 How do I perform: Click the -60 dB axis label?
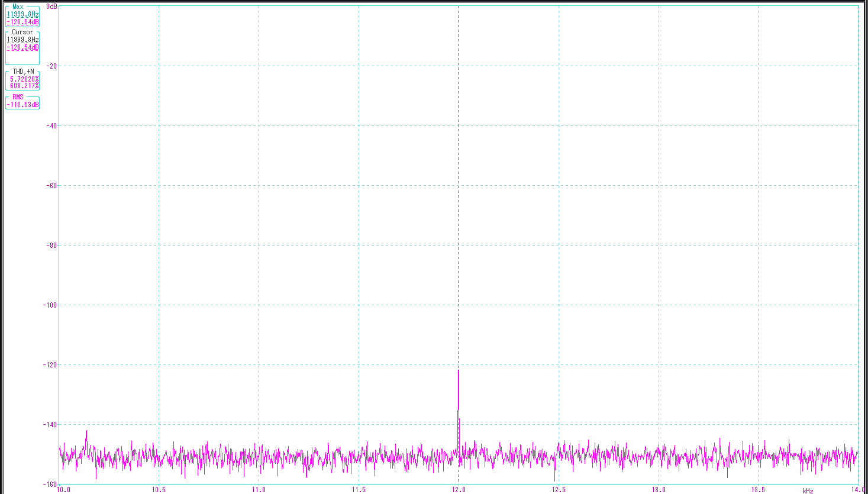52,186
